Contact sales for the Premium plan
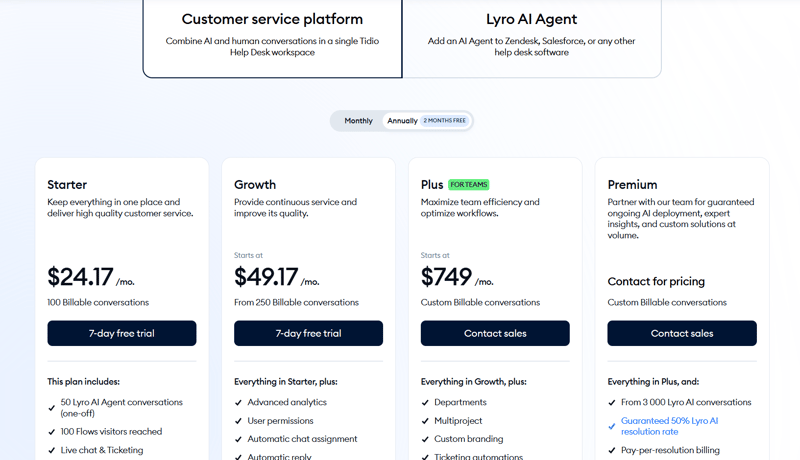The width and height of the screenshot is (800, 460). tap(682, 333)
